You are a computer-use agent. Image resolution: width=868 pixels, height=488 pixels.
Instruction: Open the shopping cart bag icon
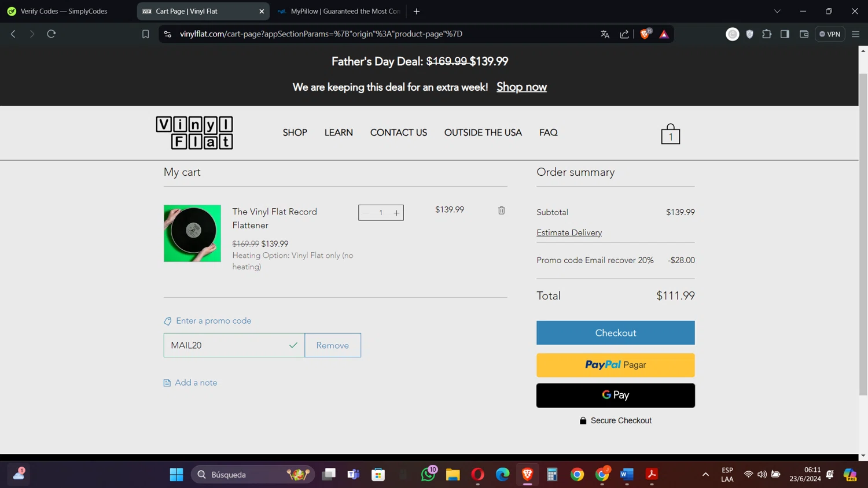[671, 134]
